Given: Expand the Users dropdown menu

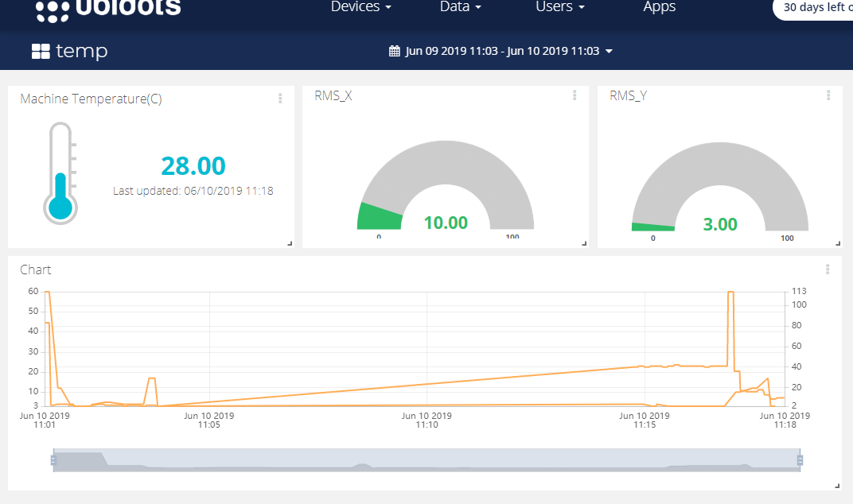Looking at the screenshot, I should [560, 7].
